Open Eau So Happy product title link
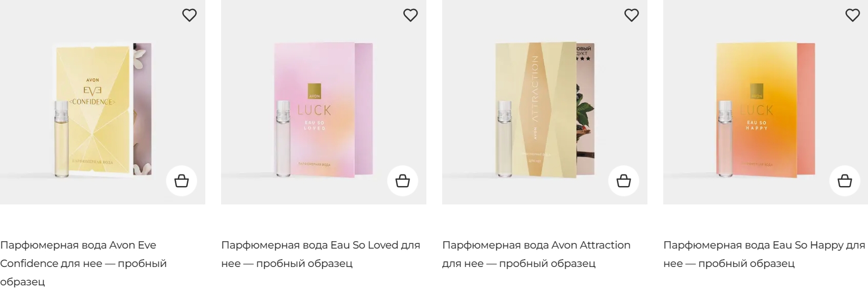 click(764, 254)
